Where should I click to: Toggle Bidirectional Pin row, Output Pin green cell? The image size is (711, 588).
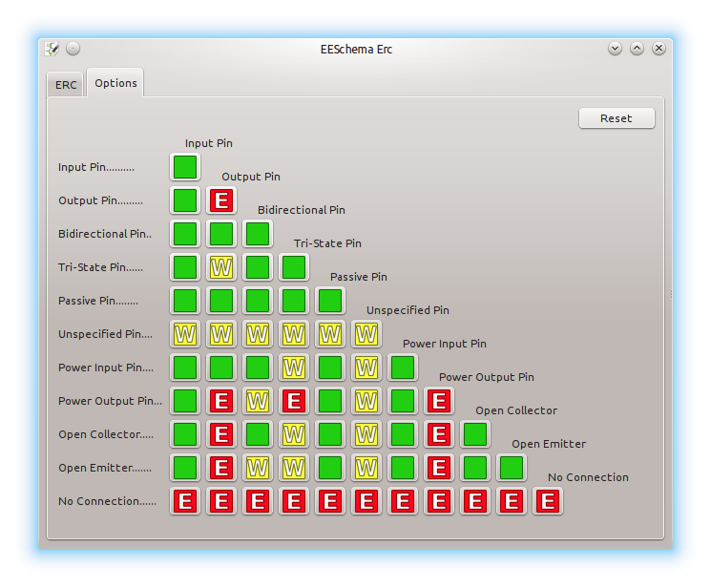221,234
